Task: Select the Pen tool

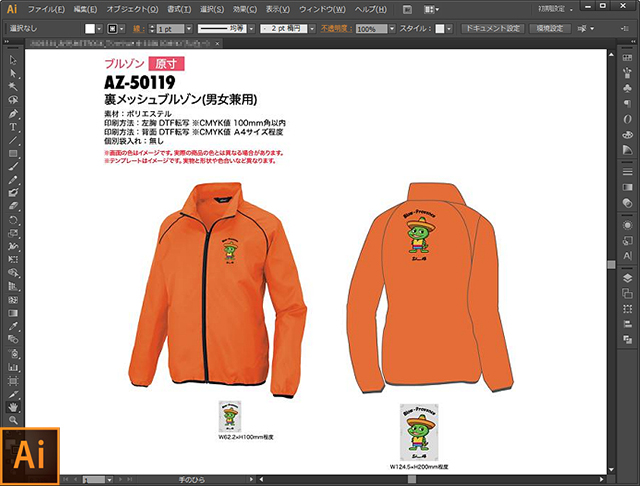Action: (12, 113)
